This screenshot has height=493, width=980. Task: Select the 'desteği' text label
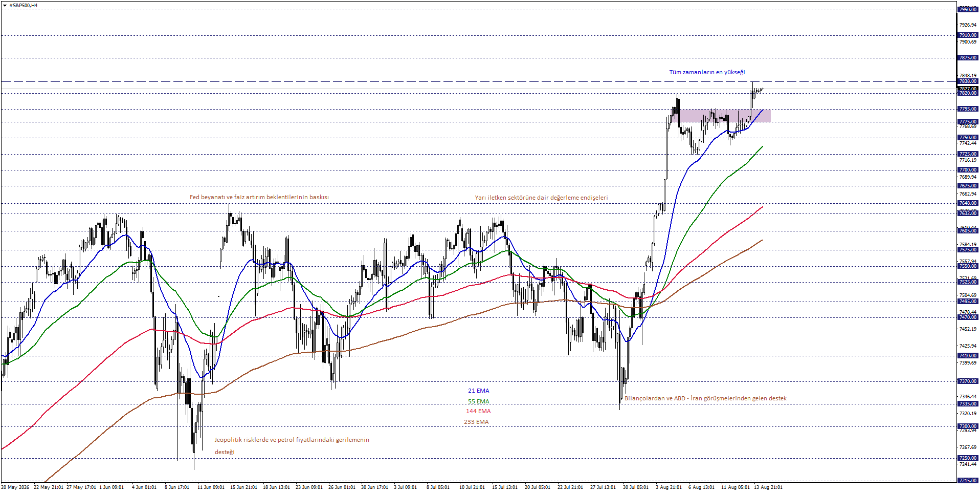pos(225,452)
